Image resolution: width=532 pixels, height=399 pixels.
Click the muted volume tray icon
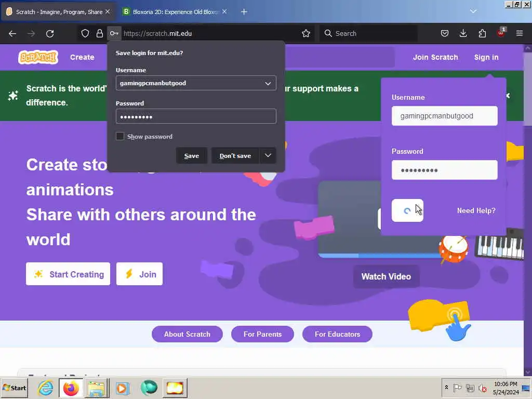(482, 388)
